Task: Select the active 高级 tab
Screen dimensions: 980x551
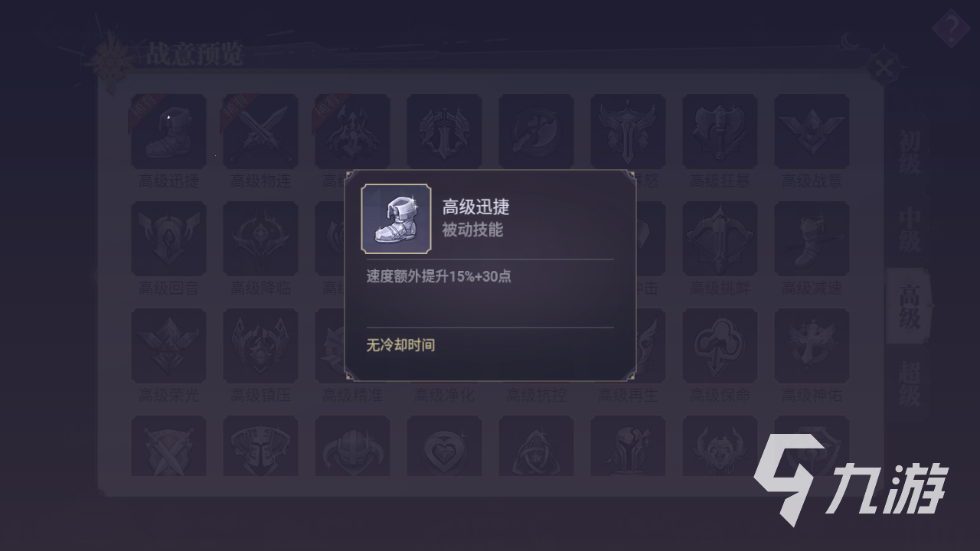Action: (x=909, y=306)
